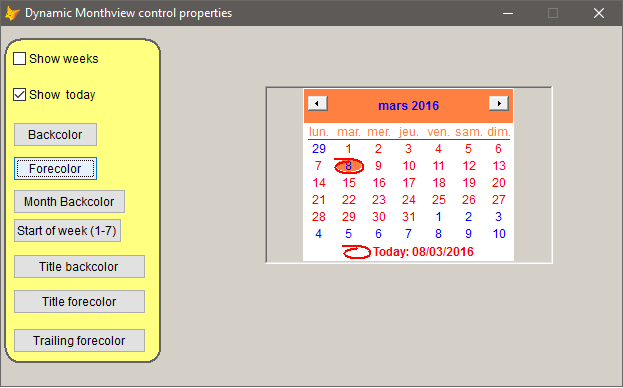This screenshot has width=623, height=388.
Task: Open Month Backcolor picker button
Action: pos(70,202)
